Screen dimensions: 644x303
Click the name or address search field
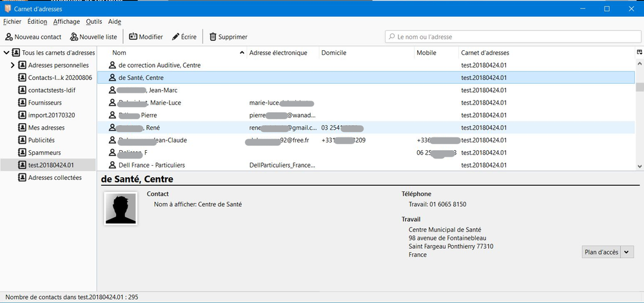tap(509, 37)
